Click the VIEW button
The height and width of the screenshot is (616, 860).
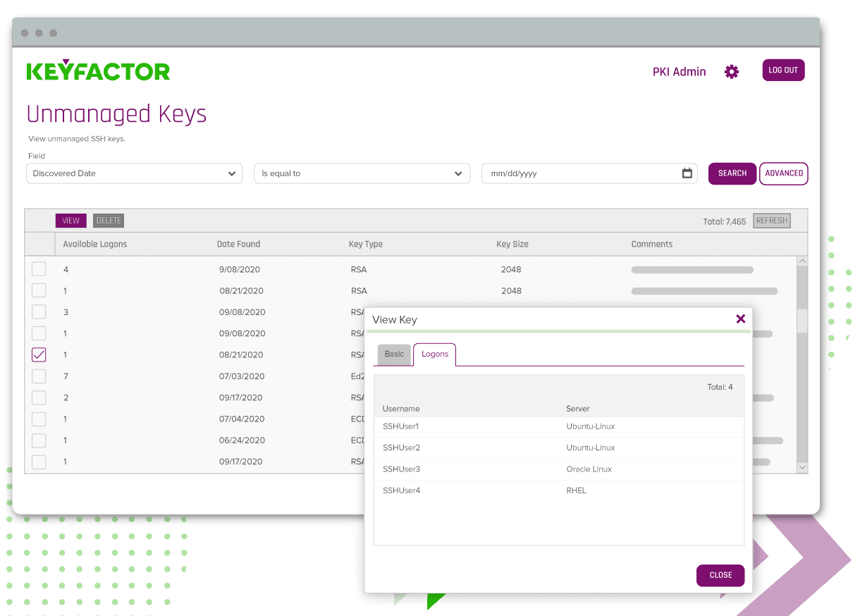coord(71,221)
